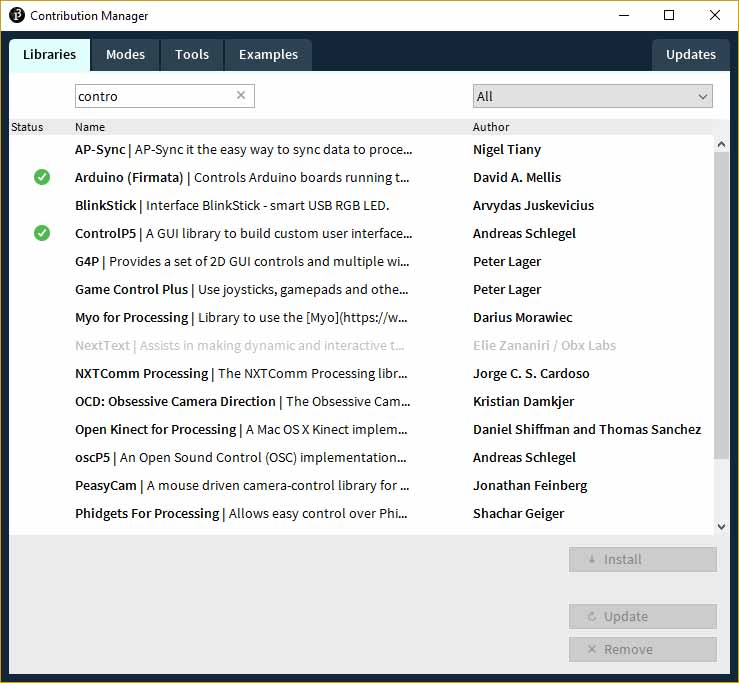This screenshot has width=739, height=683.
Task: Click author Jorge C. S. Cardoso
Action: point(531,373)
